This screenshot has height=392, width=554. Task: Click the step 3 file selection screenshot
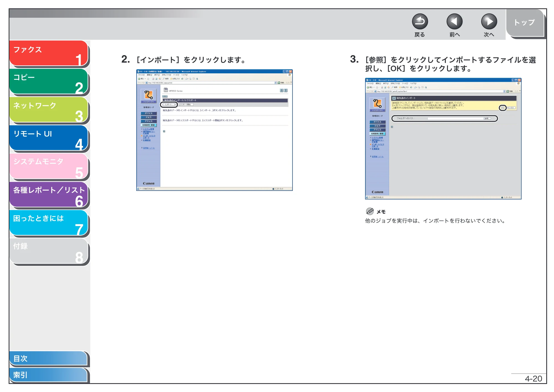(x=443, y=139)
